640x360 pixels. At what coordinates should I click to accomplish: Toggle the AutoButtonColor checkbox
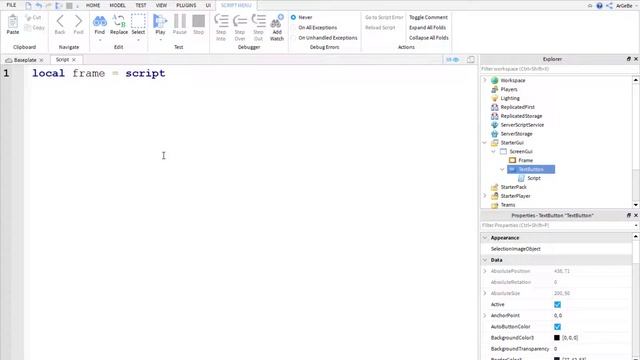[x=558, y=327]
